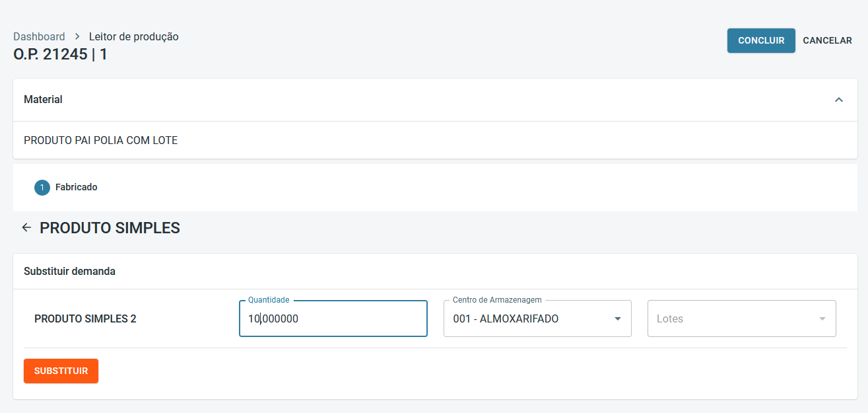This screenshot has height=413, width=868.
Task: Click the back arrow beside PRODUTO SIMPLES
Action: [26, 228]
